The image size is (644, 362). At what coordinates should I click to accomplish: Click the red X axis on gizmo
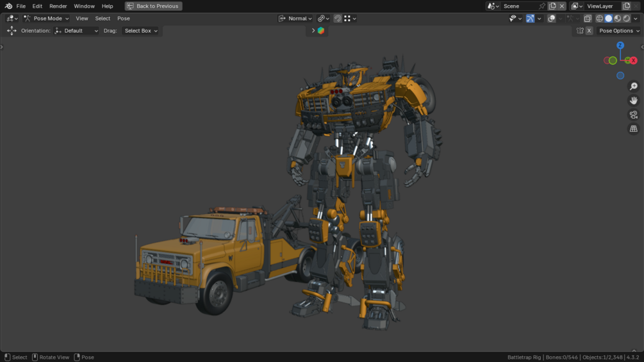pos(633,61)
